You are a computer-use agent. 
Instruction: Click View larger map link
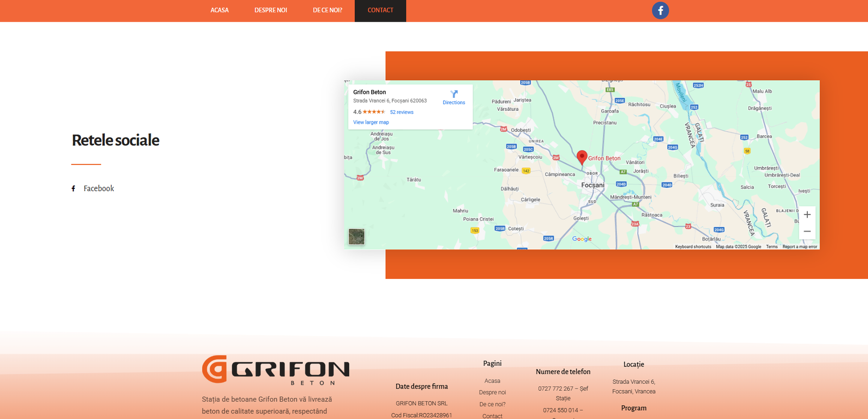point(371,122)
